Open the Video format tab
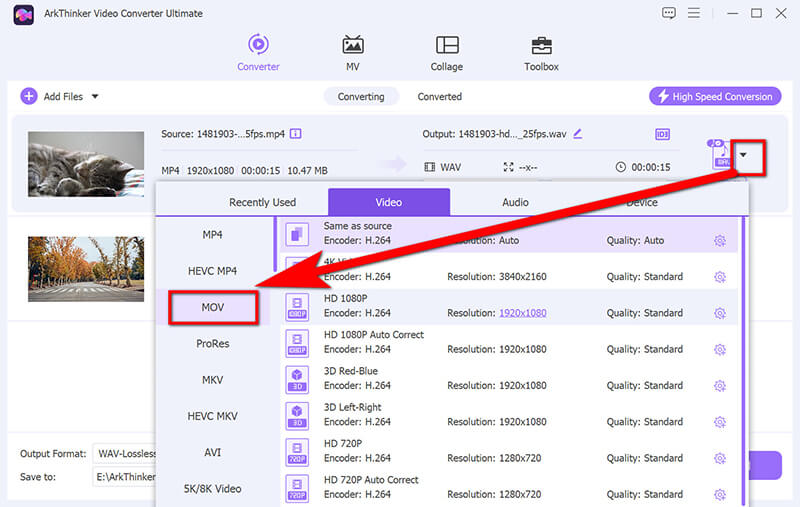The width and height of the screenshot is (800, 507). point(389,202)
